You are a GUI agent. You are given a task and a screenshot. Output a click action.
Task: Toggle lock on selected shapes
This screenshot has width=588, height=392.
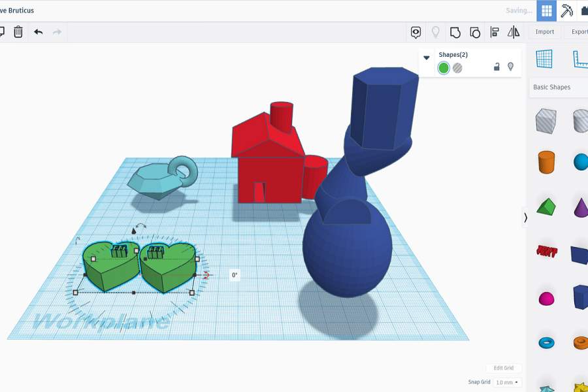(497, 67)
